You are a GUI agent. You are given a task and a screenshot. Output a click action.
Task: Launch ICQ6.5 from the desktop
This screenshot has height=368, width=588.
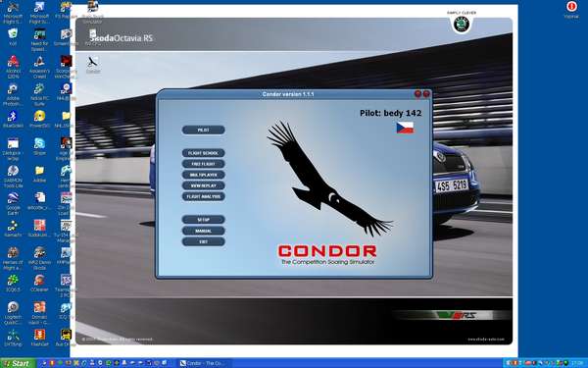tap(13, 283)
